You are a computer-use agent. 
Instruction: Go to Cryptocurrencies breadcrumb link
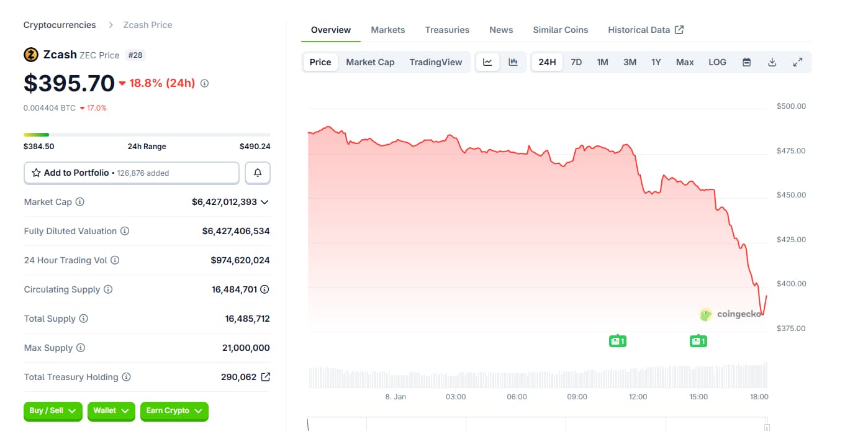coord(60,25)
